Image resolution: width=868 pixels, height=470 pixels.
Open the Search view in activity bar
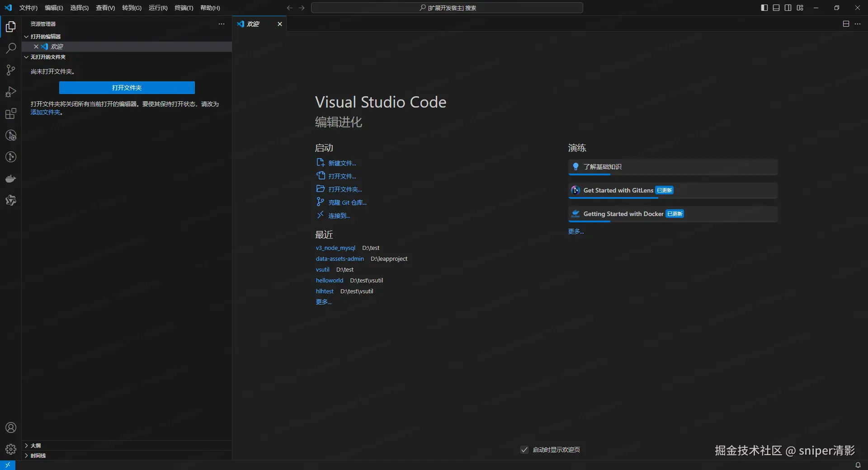[x=11, y=48]
